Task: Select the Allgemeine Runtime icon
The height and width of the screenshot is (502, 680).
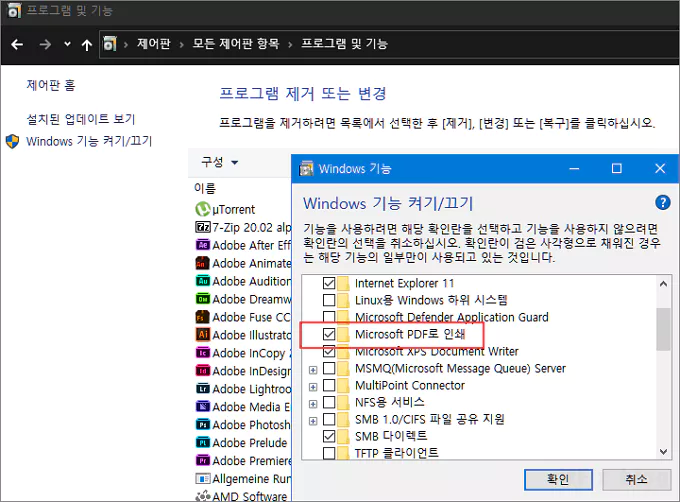Action: (203, 479)
